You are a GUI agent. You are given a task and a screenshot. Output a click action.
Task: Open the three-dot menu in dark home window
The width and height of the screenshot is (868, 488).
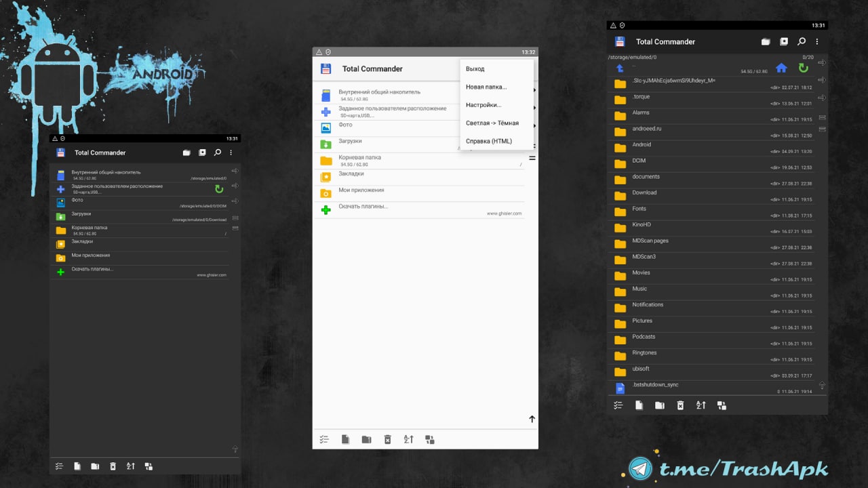[x=231, y=152]
